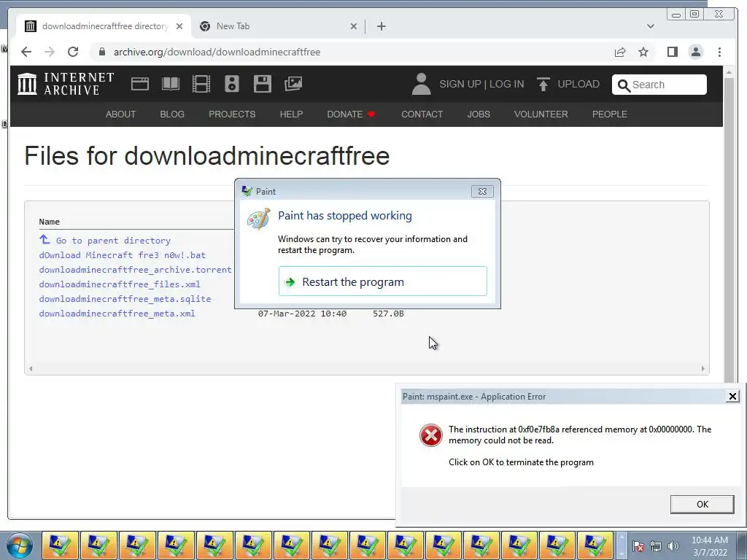Screen dimensions: 747x560
Task: Open the Software floppy disk icon
Action: tap(263, 84)
